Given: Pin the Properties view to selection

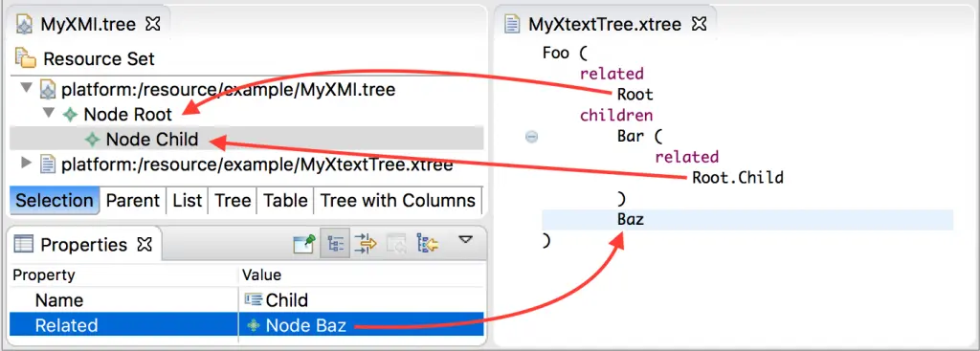Looking at the screenshot, I should pos(304,244).
